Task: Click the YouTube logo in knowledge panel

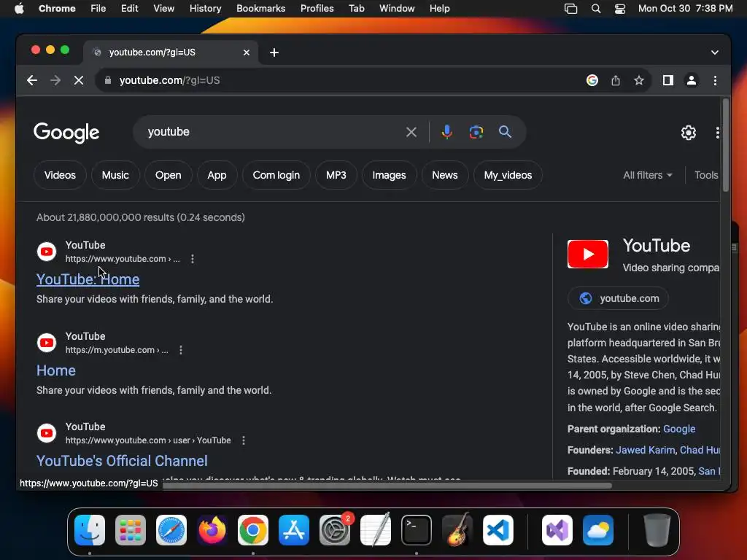Action: click(x=588, y=254)
